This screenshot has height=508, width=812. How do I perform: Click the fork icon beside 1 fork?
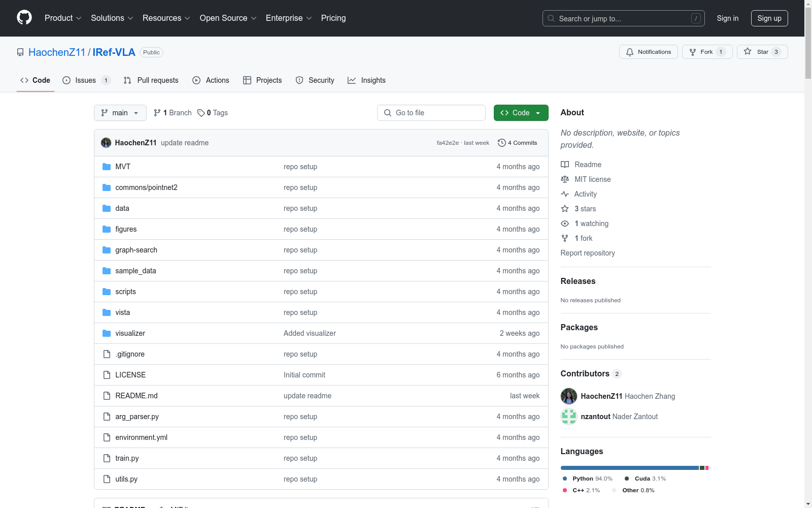click(x=565, y=238)
